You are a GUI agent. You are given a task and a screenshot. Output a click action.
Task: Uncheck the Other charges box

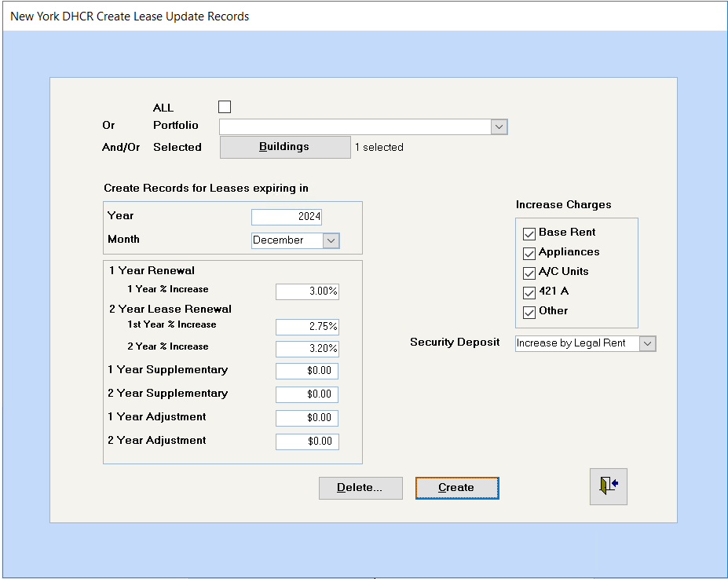click(x=529, y=313)
